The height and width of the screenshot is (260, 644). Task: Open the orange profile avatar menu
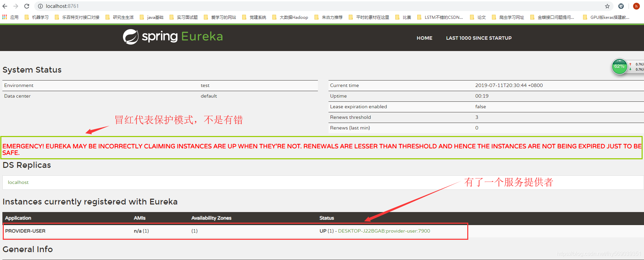click(x=636, y=6)
